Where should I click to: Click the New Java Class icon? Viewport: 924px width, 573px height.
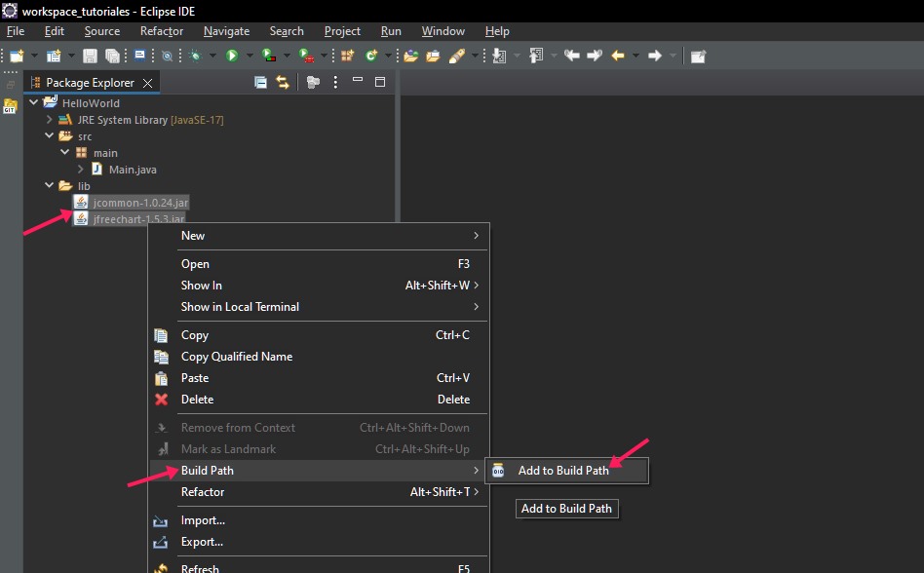tap(372, 56)
